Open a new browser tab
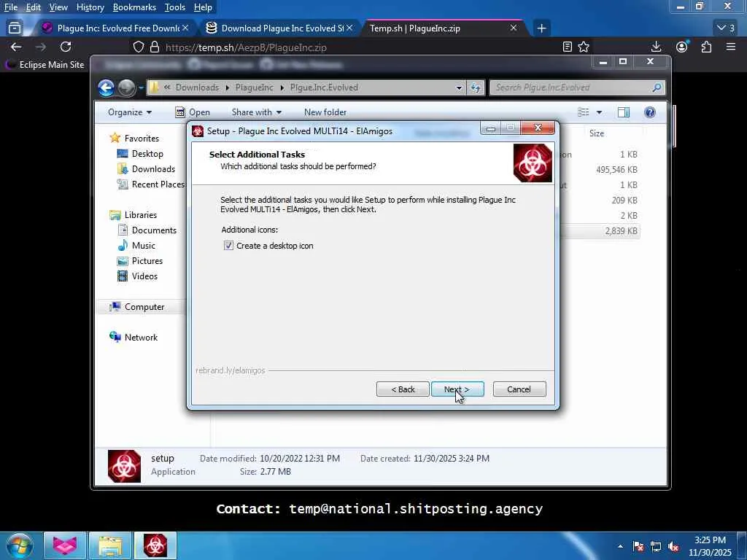The image size is (747, 560). click(x=541, y=28)
